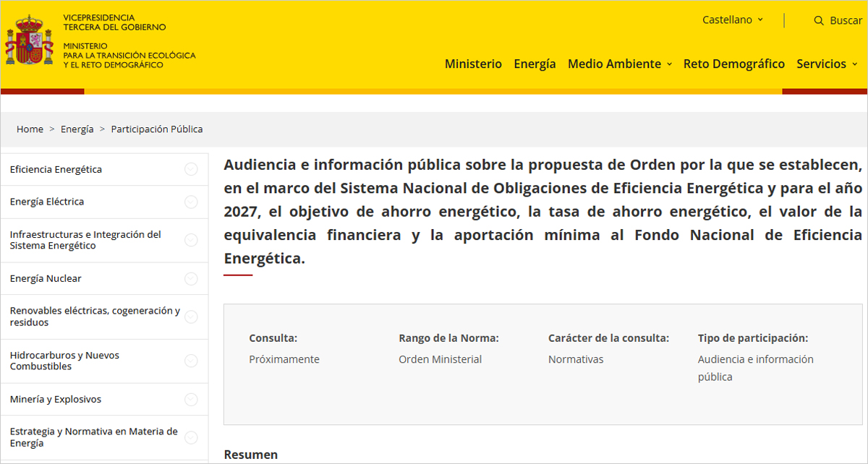Click the Orden Ministerial value

click(441, 359)
